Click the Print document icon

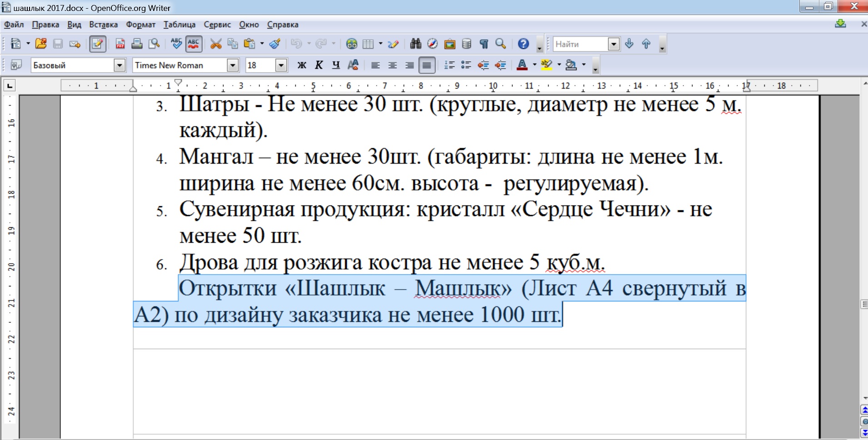(x=137, y=44)
